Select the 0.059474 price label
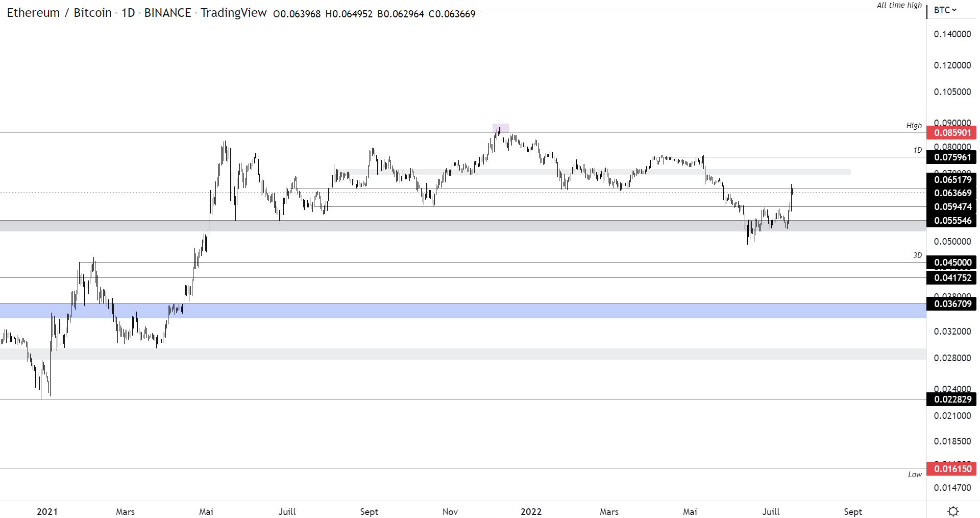Viewport: 980px width, 518px height. point(952,207)
